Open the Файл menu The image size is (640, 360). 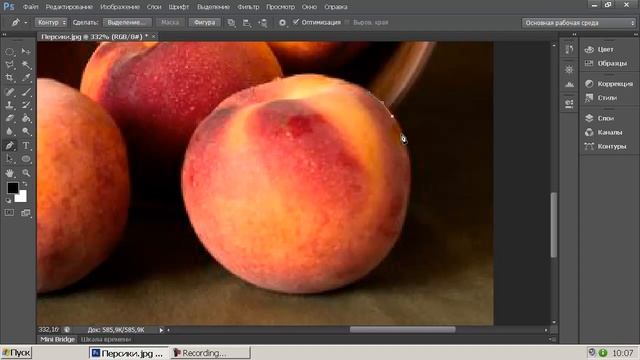[31, 7]
